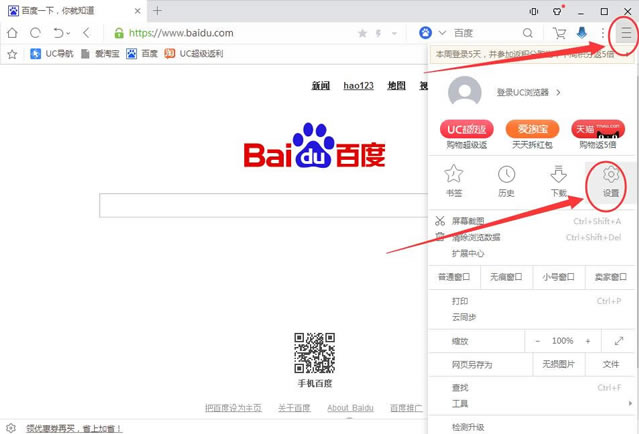Click the green padlock security icon
This screenshot has height=434, width=639.
[x=119, y=33]
